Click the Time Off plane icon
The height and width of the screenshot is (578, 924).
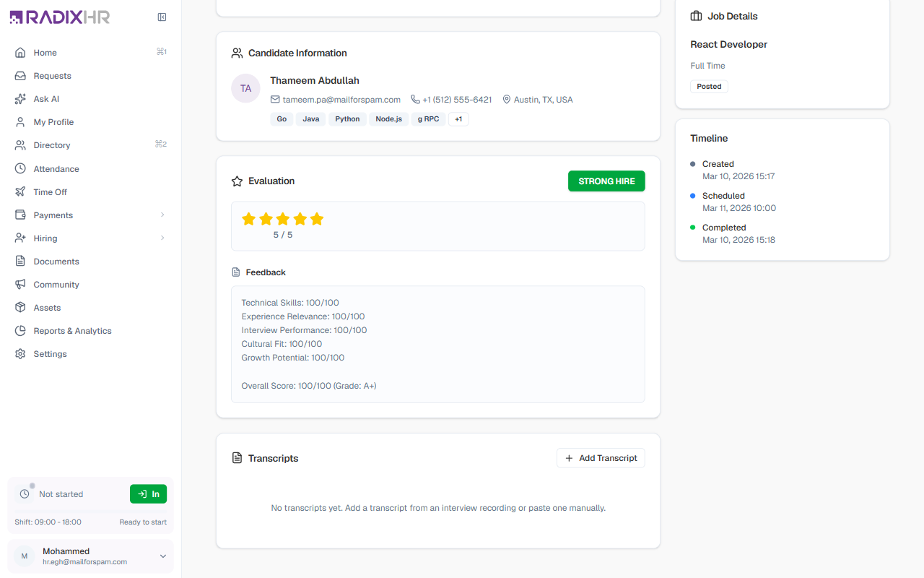coord(20,192)
